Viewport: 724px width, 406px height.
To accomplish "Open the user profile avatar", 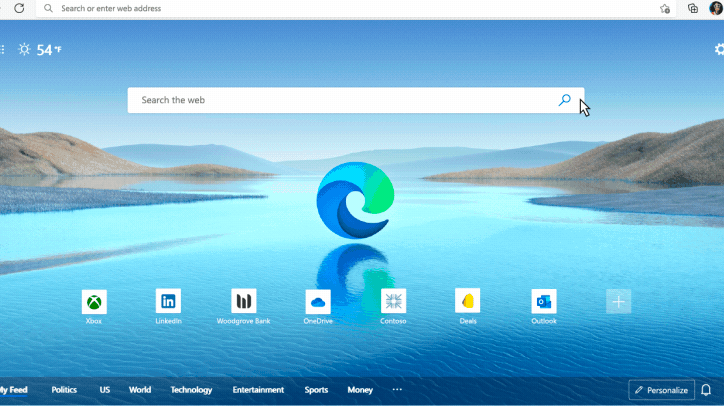I will click(x=716, y=8).
